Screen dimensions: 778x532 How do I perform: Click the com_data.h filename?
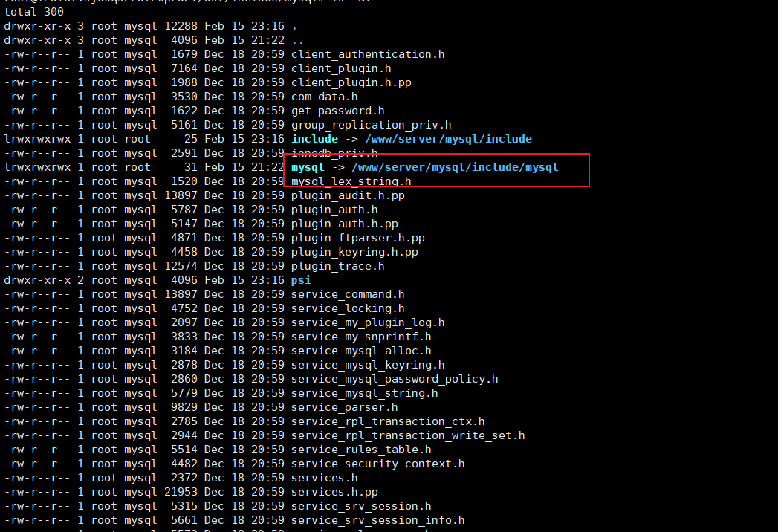point(324,97)
